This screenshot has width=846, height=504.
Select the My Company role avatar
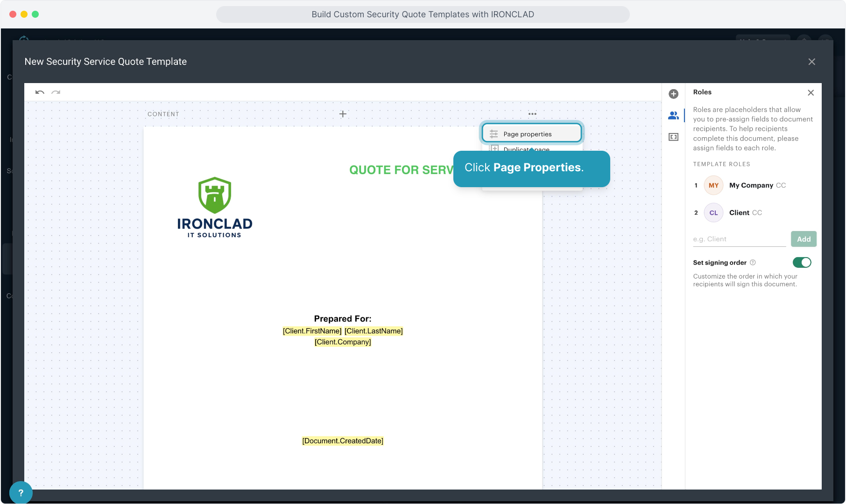point(713,185)
